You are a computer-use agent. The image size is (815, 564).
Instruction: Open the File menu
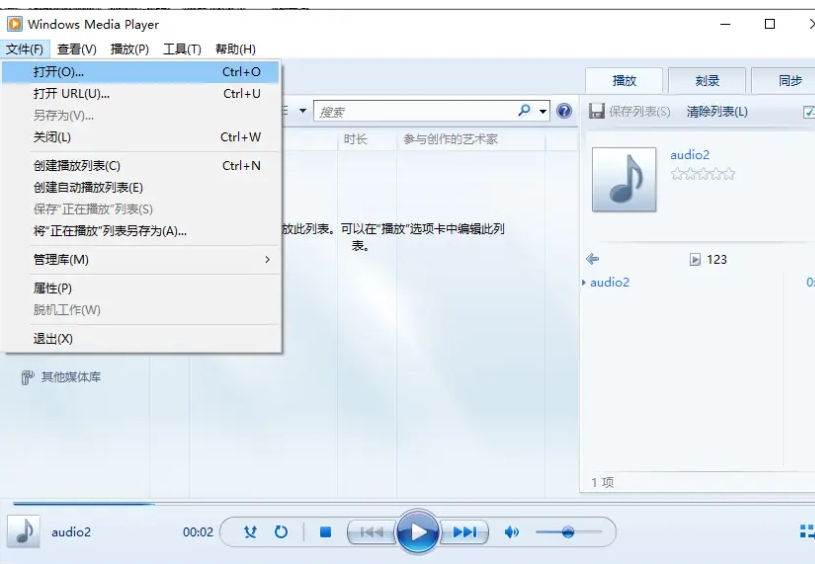(24, 49)
